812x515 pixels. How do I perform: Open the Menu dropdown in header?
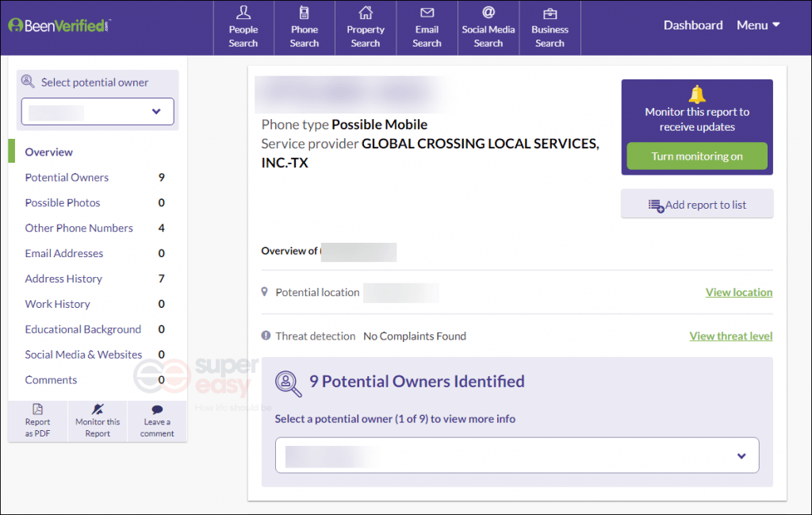pos(758,25)
